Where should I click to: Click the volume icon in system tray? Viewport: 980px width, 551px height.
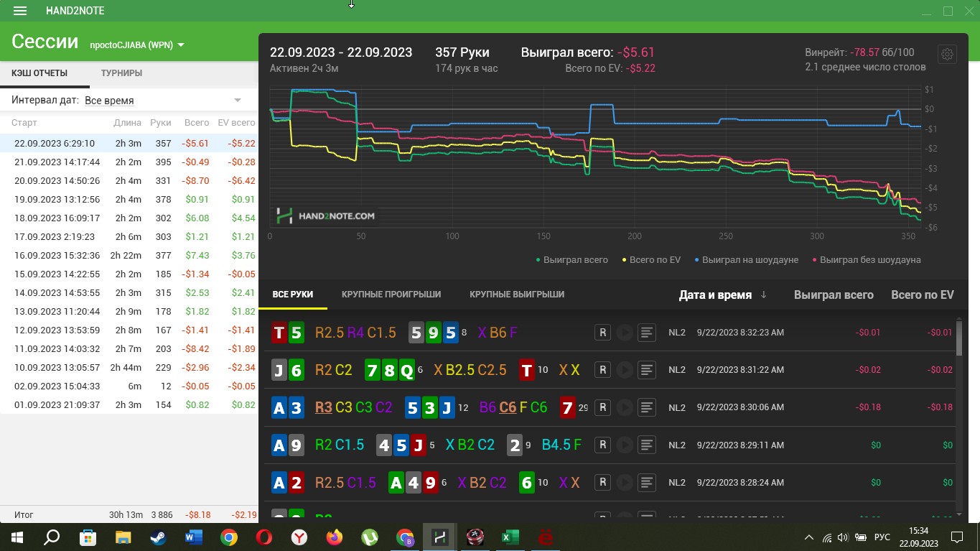[843, 537]
